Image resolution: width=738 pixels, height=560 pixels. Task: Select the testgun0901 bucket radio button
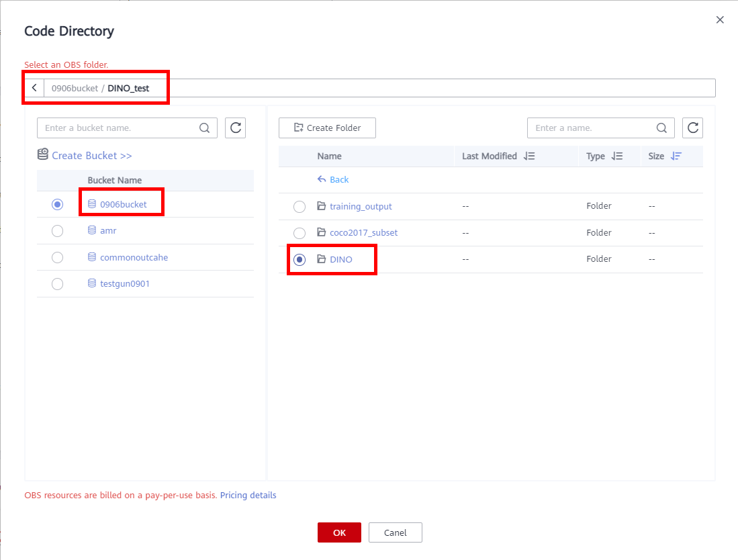point(58,284)
